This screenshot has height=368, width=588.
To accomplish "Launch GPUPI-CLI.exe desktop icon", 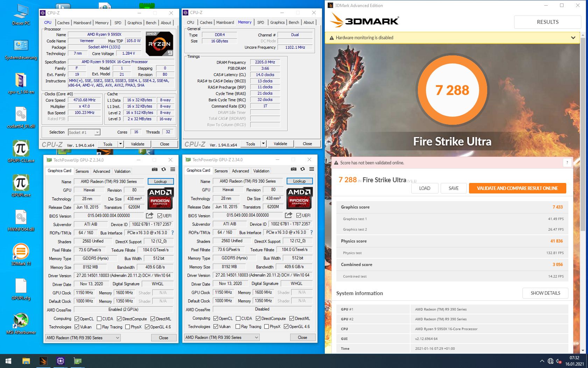I will (21, 151).
